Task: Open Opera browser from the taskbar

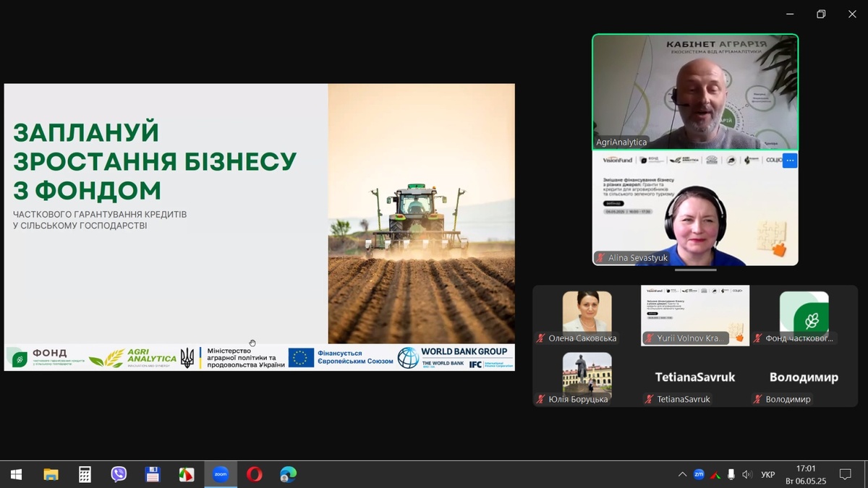Action: (x=255, y=474)
